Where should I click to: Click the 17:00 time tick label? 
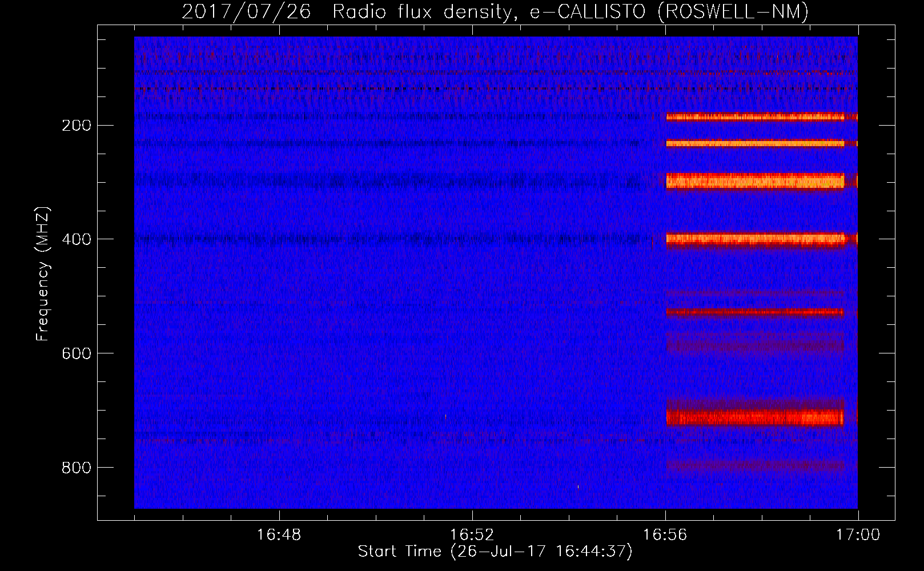(858, 535)
